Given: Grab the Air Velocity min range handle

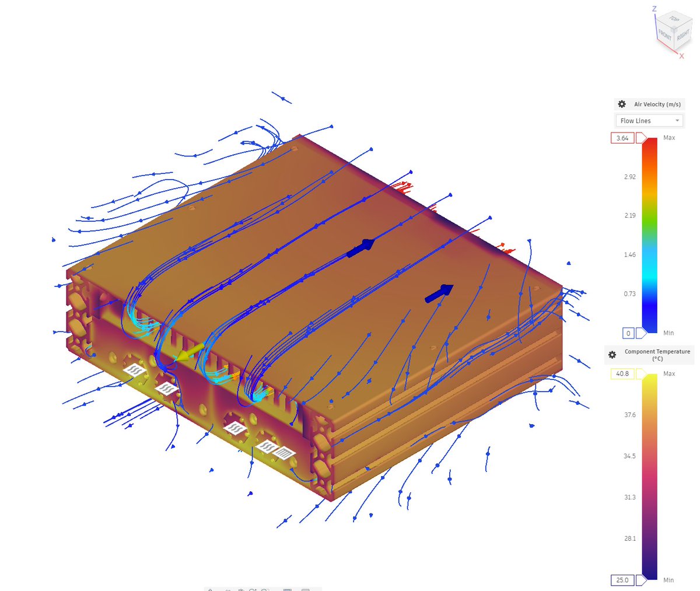Looking at the screenshot, I should [x=640, y=334].
